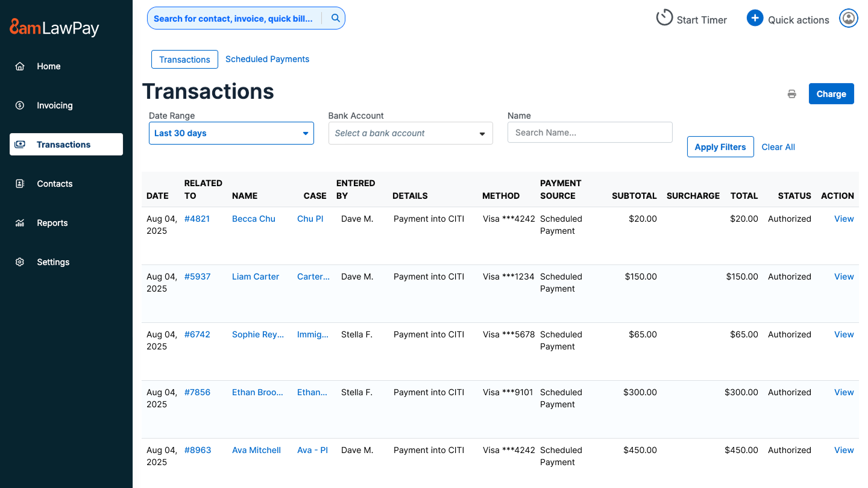
Task: Apply the current filters
Action: 720,146
